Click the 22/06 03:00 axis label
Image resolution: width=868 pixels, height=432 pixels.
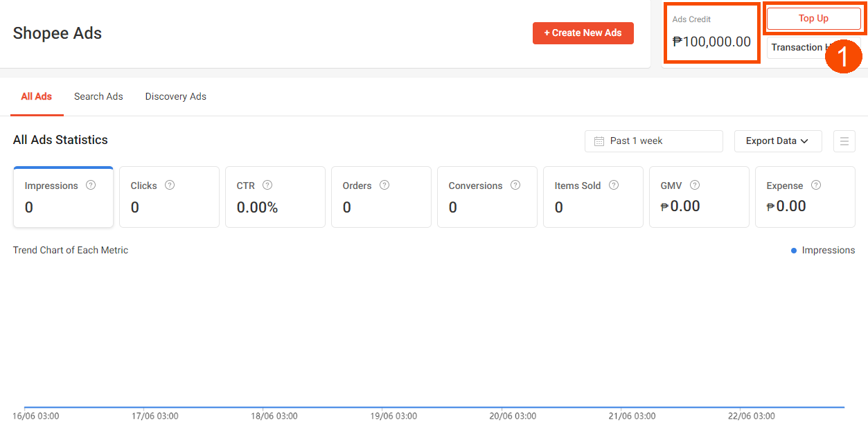click(x=752, y=416)
